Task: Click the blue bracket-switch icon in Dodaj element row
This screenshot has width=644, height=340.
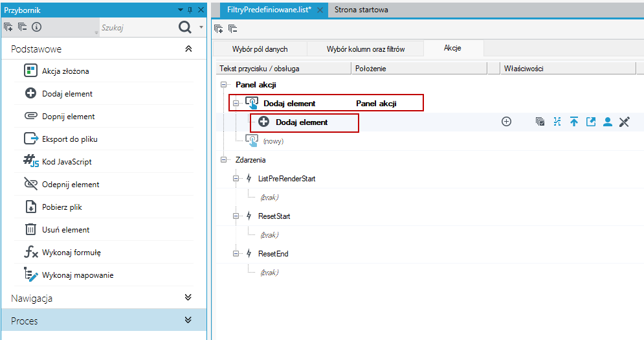Action: click(557, 121)
